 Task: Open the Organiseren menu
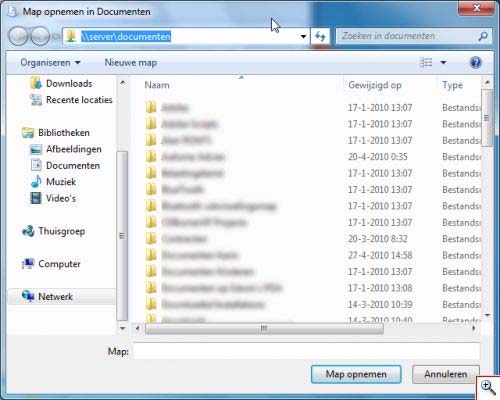point(50,62)
